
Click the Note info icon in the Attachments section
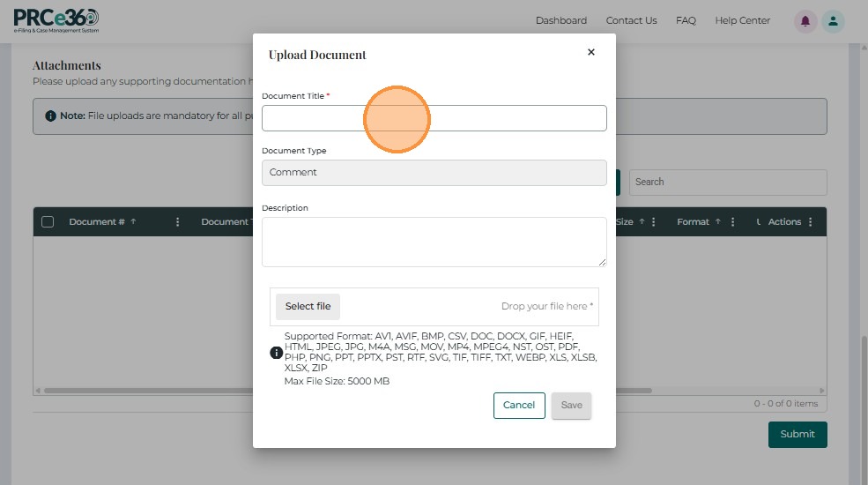[50, 116]
